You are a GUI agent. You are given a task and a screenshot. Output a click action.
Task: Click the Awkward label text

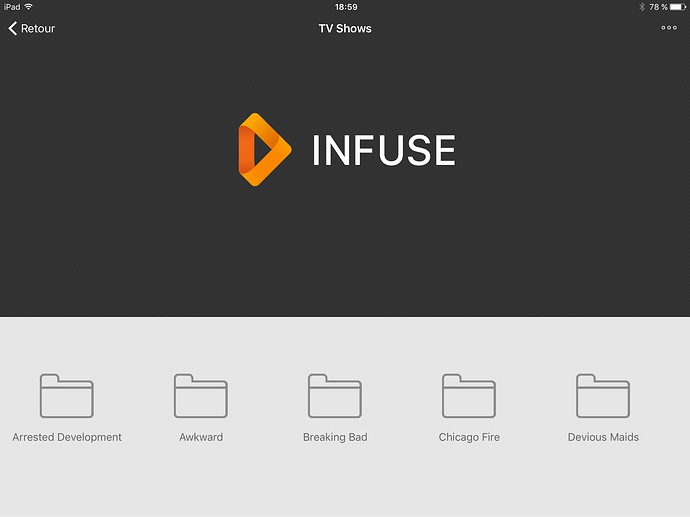click(x=201, y=437)
